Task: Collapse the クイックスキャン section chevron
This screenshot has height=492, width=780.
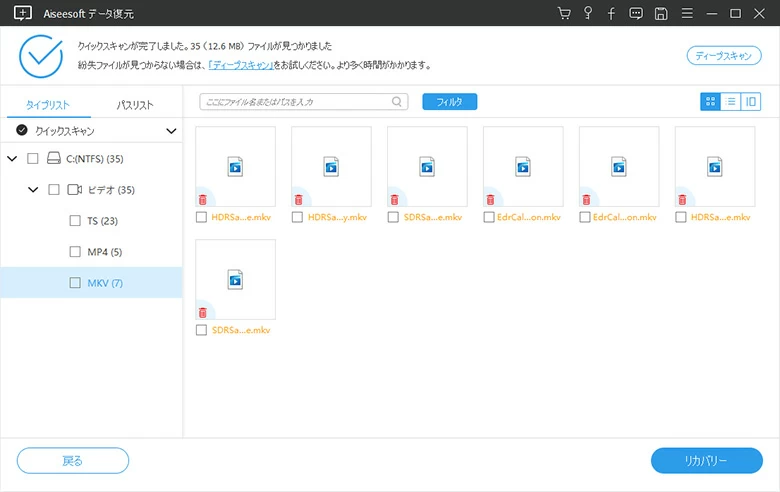Action: point(171,130)
